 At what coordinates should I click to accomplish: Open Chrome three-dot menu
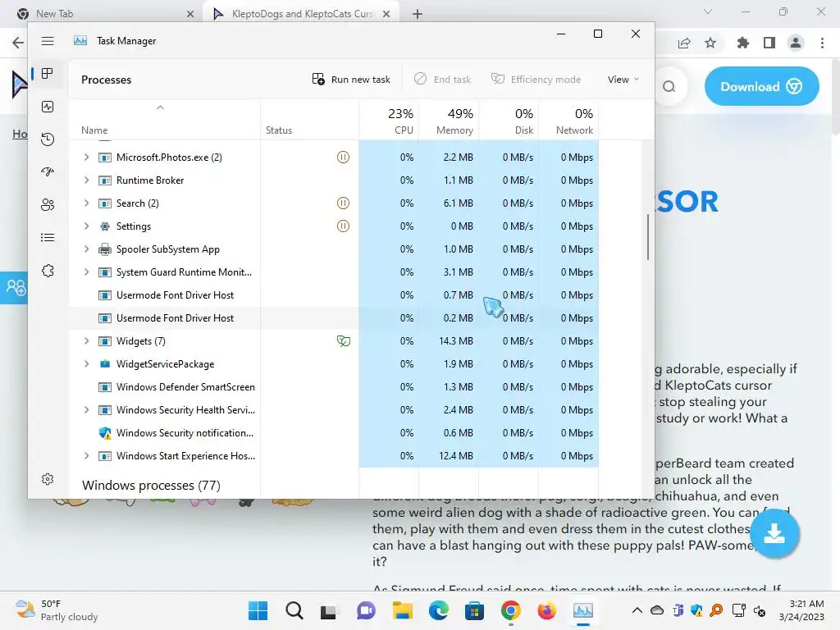click(x=822, y=43)
